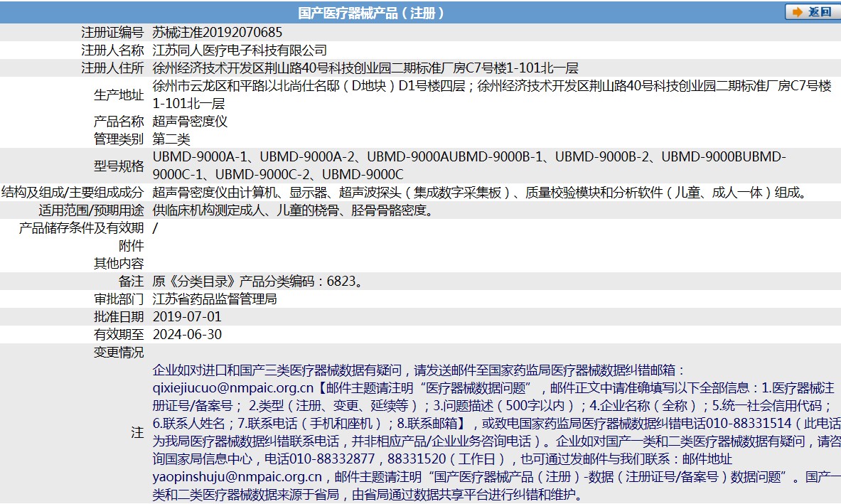Select model list starting UBMD-9000A-1
The width and height of the screenshot is (841, 504).
click(x=469, y=165)
